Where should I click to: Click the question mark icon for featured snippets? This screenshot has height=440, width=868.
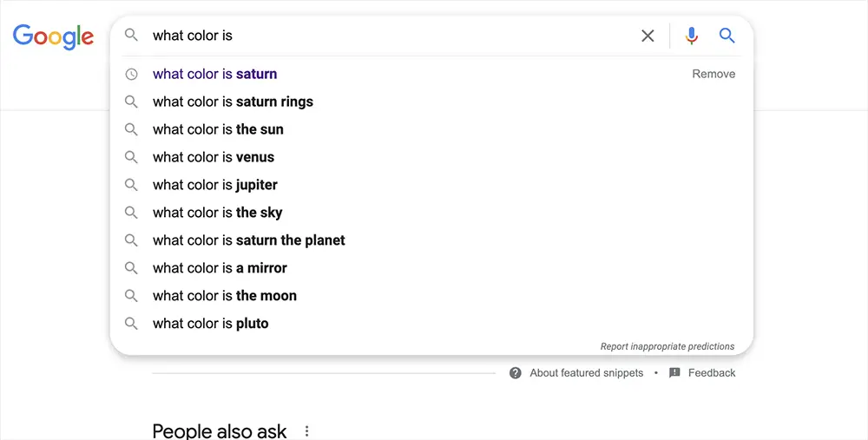pyautogui.click(x=516, y=373)
